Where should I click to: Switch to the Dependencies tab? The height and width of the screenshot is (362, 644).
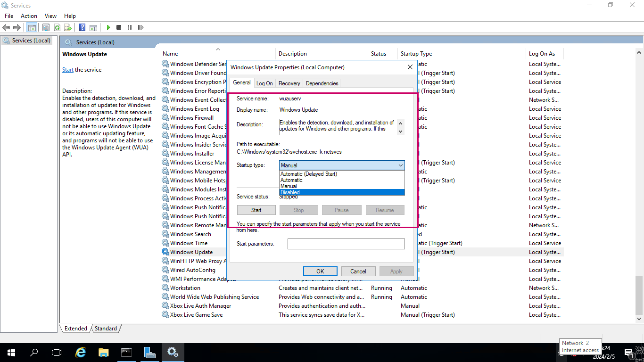click(322, 83)
